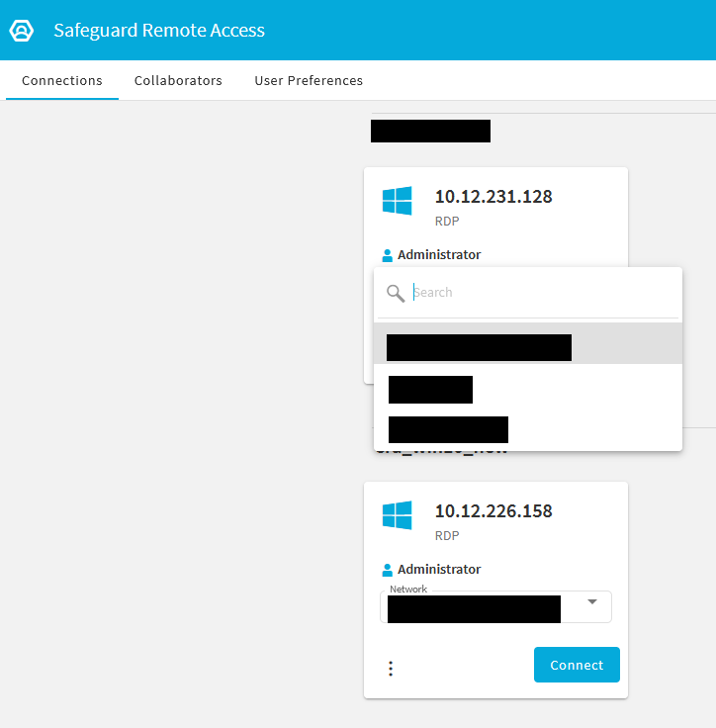This screenshot has width=716, height=728.
Task: Click Administrator label on 10.12.226.158 card
Action: coord(439,569)
